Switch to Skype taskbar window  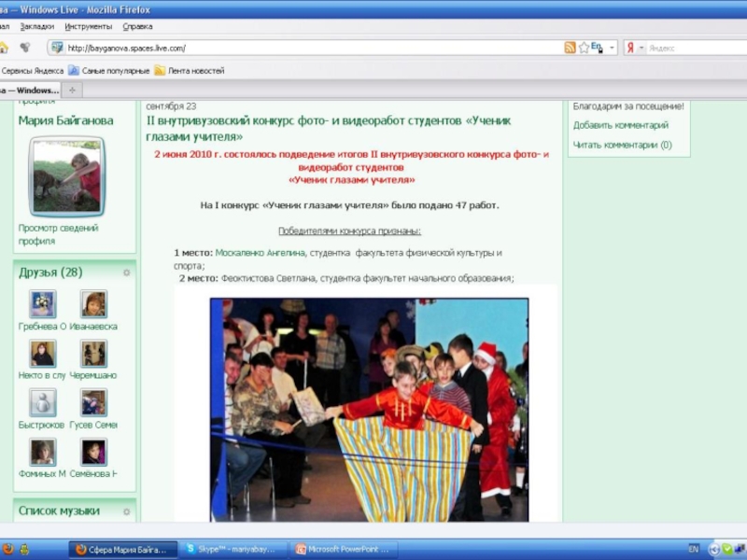234,550
